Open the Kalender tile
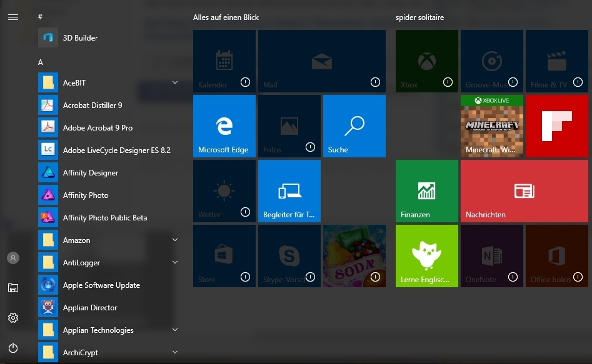Screen dimensions: 592x364 pos(224,61)
